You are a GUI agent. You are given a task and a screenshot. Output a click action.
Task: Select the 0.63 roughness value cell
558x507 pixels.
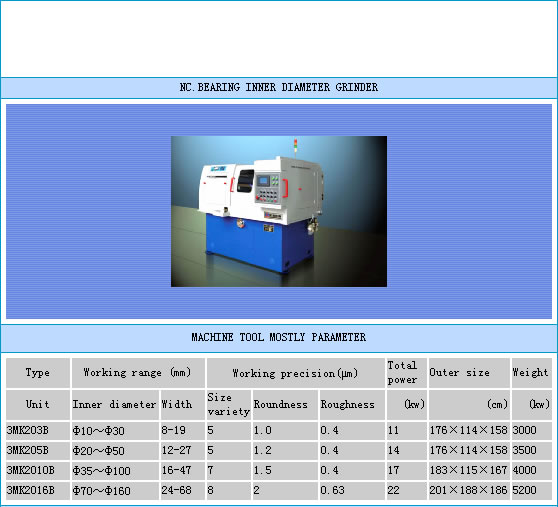pyautogui.click(x=352, y=490)
